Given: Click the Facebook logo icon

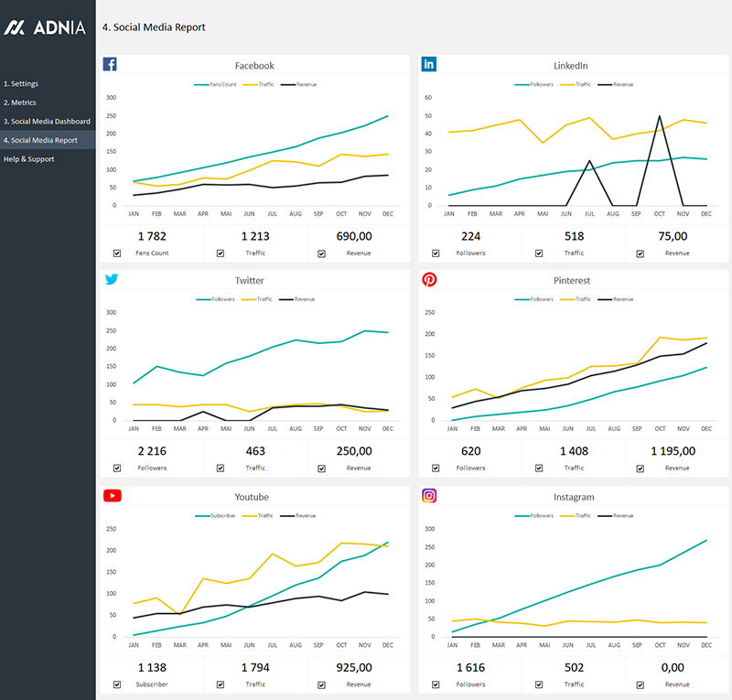Looking at the screenshot, I should [x=110, y=65].
